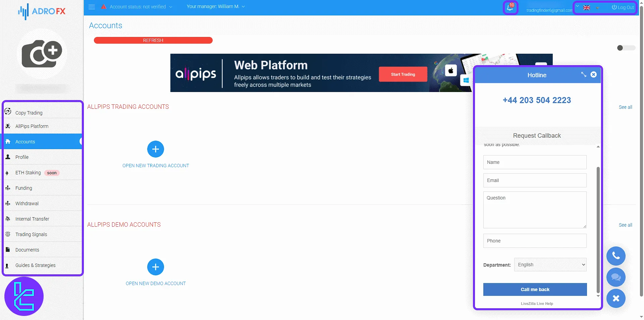Click Log Out
Viewport: 644px width, 320px height.
click(x=623, y=7)
